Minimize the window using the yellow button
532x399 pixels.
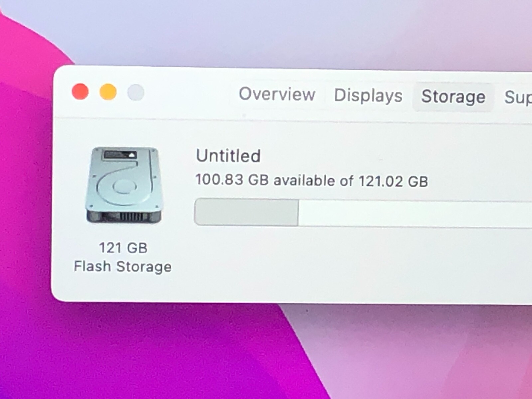coord(108,92)
